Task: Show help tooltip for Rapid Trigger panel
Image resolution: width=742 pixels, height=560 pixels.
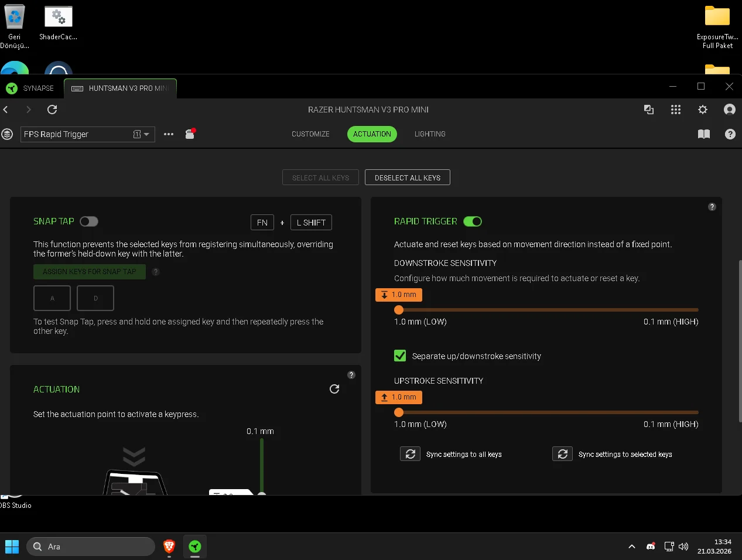Action: click(712, 207)
